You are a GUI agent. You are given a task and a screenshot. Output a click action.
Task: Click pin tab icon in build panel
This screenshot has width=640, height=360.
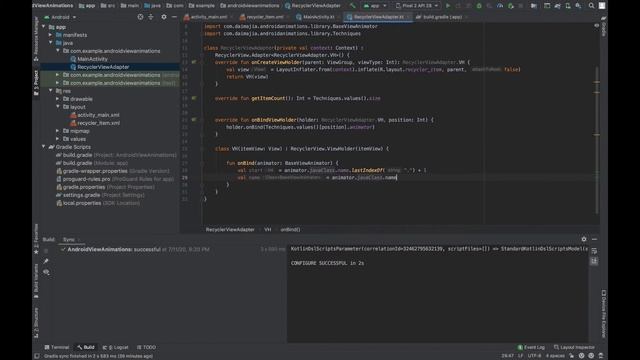tap(46, 261)
